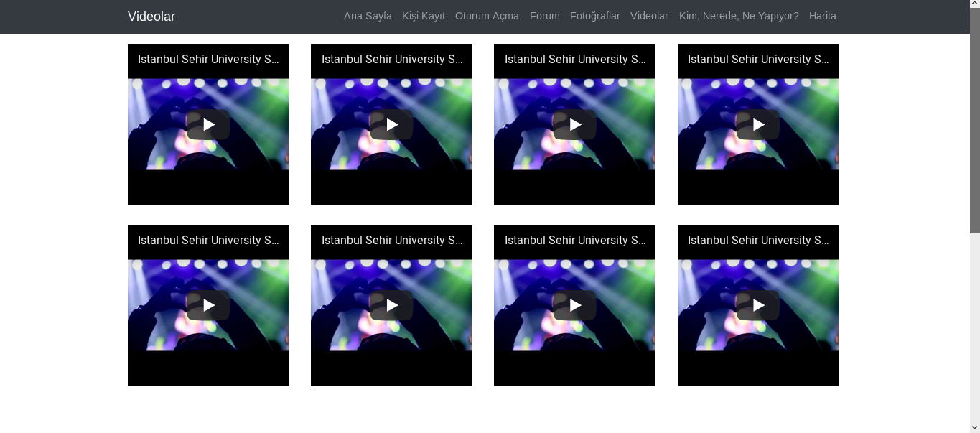Go to Ana Sayfa page
This screenshot has width=980, height=433.
click(368, 16)
